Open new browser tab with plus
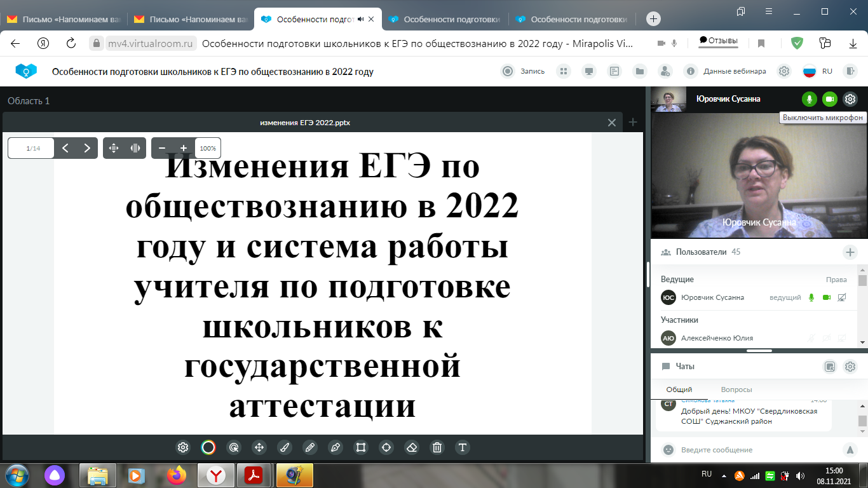868x488 pixels. [653, 19]
